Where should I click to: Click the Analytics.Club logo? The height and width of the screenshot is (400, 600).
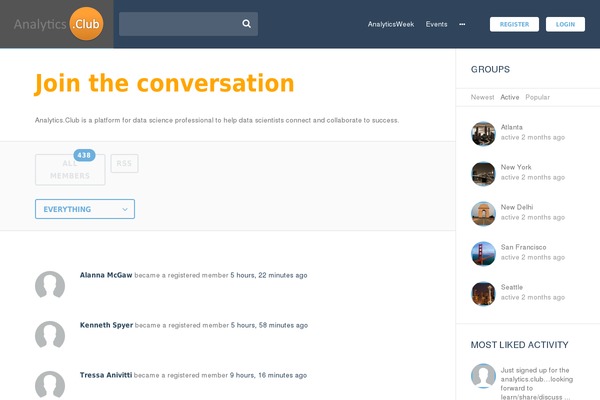[x=58, y=24]
